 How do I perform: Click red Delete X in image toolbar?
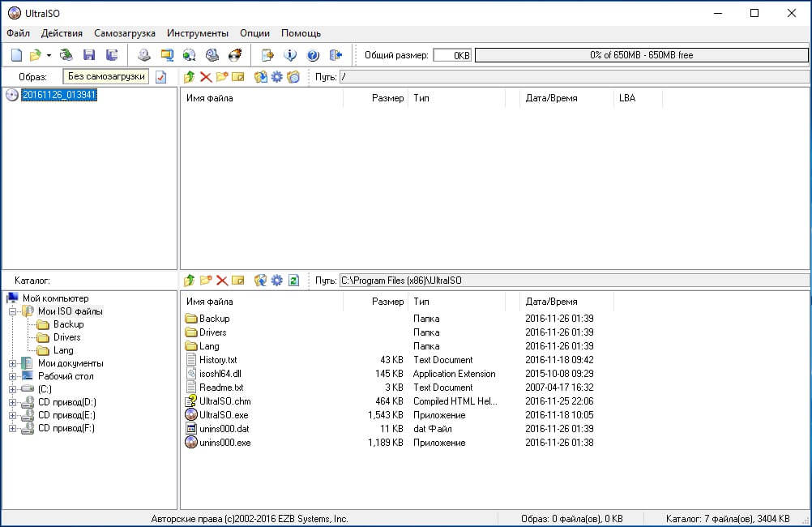click(x=206, y=77)
